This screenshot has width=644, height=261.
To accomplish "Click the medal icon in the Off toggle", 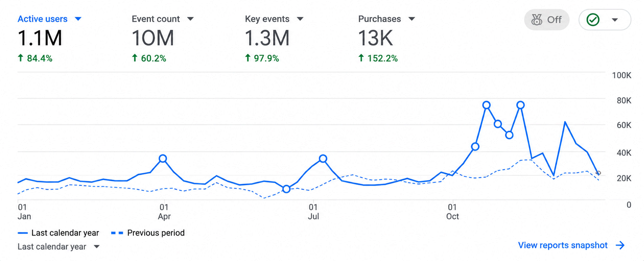I will click(x=537, y=20).
